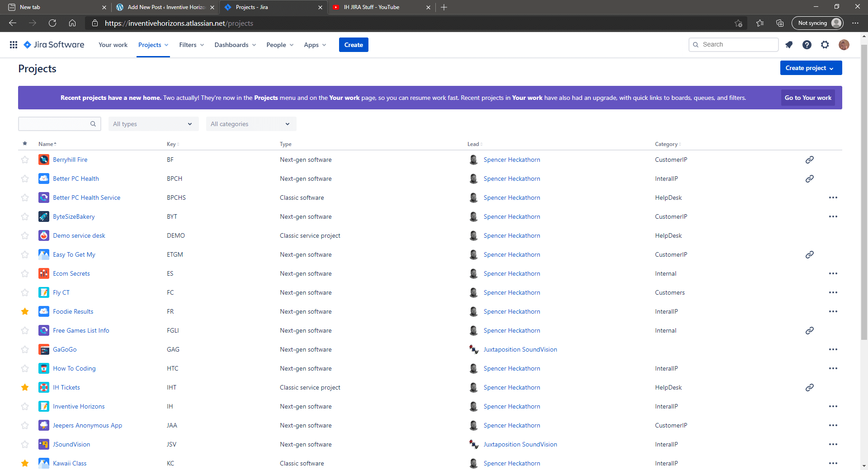Viewport: 868px width, 470px height.
Task: Open the notifications megaphone icon
Action: [x=789, y=45]
